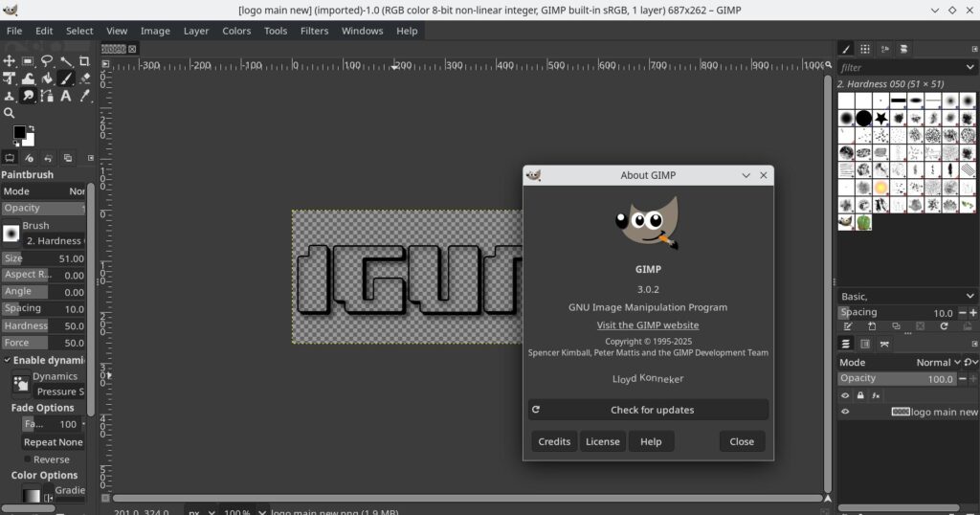Open the Colors menu
Viewport: 980px width, 515px height.
(236, 31)
